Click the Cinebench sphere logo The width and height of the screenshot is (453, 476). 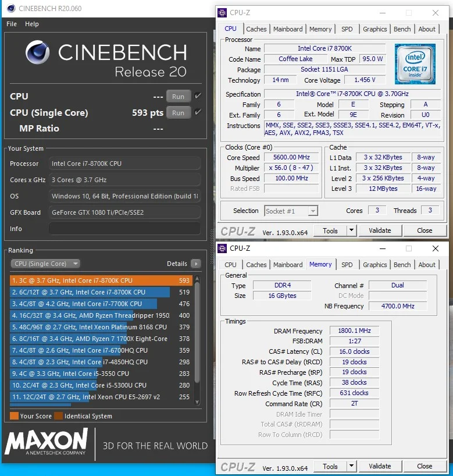pos(37,52)
